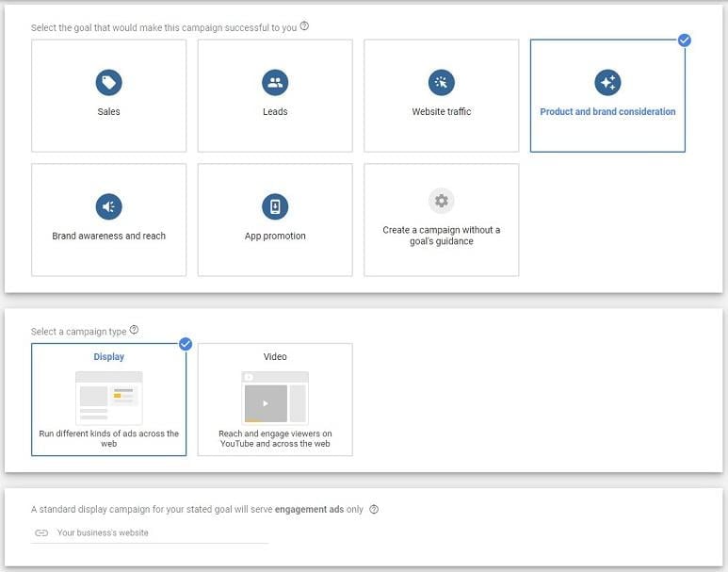Click the Website traffic cursor icon
728x572 pixels.
pos(441,82)
